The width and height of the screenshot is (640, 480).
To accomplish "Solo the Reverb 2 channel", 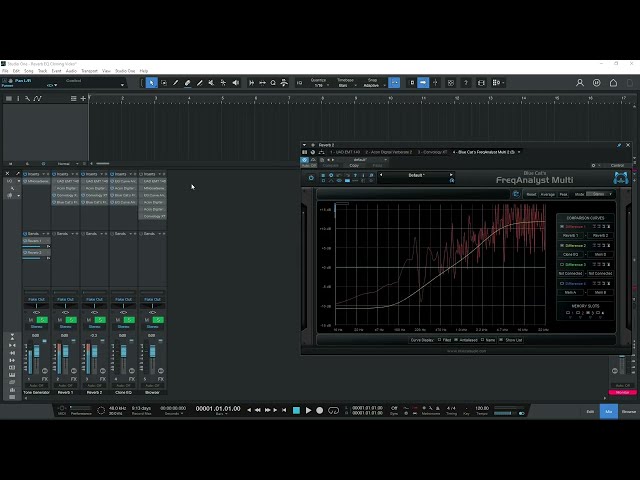I will 100,320.
